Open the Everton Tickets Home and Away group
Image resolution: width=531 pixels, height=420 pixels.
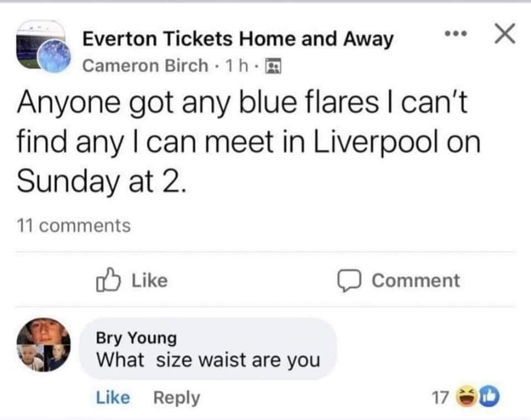(238, 39)
